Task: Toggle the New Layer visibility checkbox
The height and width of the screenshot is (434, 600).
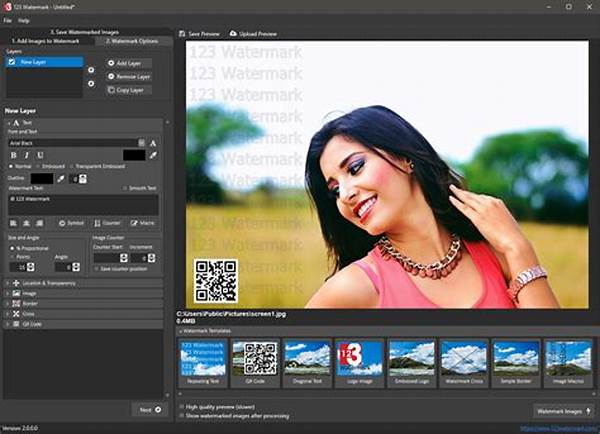Action: pos(10,61)
